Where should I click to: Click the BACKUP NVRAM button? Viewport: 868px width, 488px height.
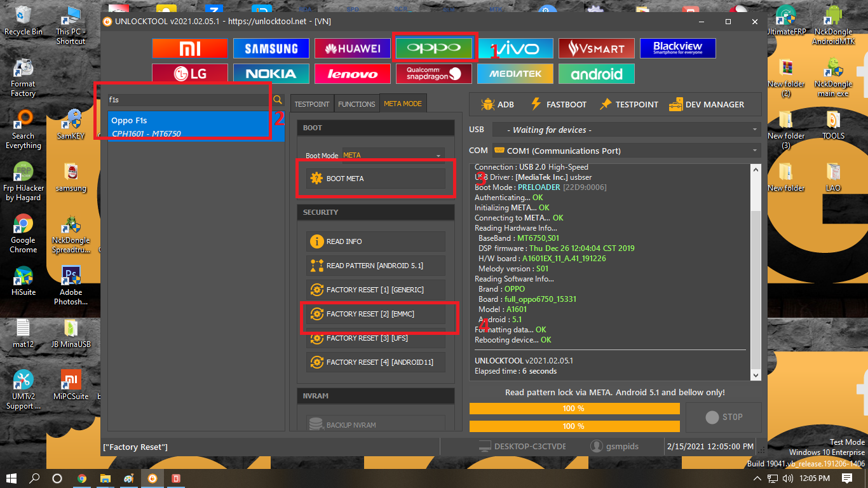coord(376,425)
